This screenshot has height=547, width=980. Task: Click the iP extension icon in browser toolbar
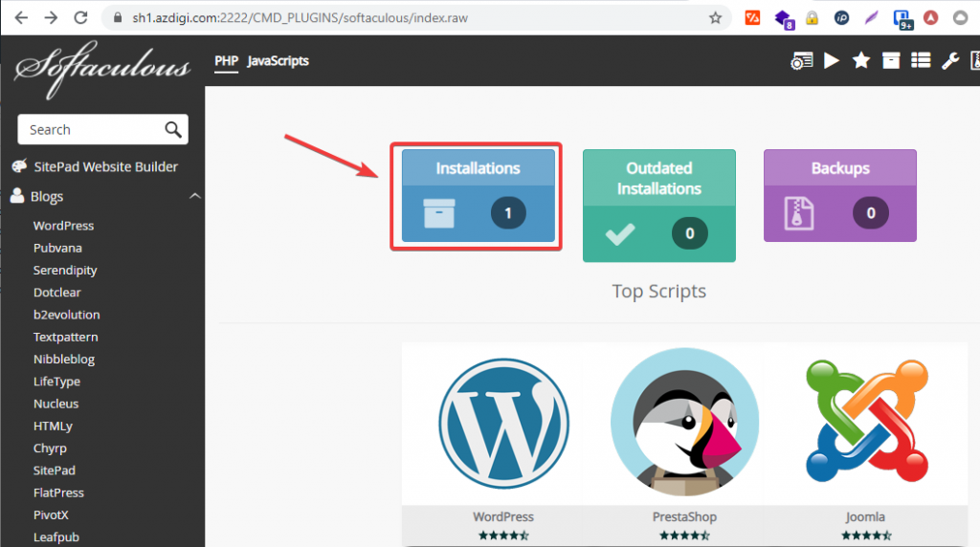(x=842, y=17)
